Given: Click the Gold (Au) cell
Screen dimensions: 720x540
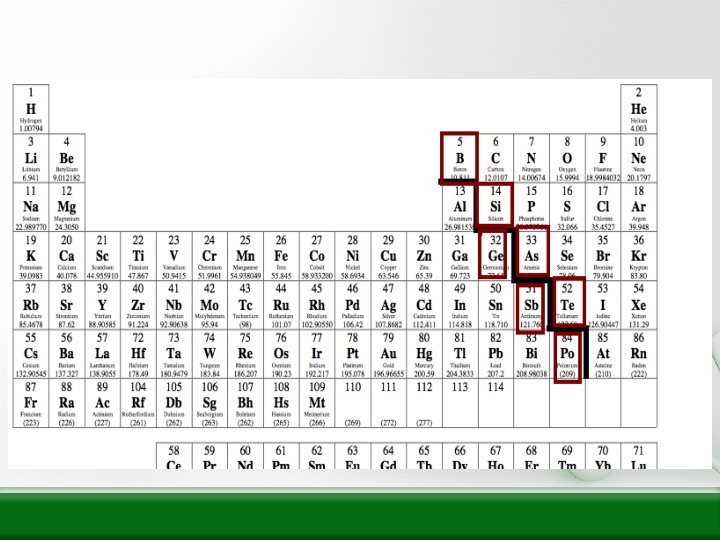Looking at the screenshot, I should click(388, 354).
